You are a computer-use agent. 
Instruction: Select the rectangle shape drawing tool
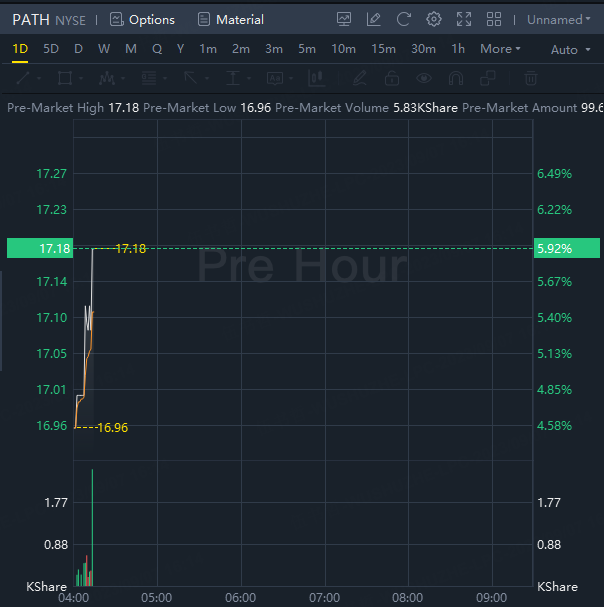(65, 78)
